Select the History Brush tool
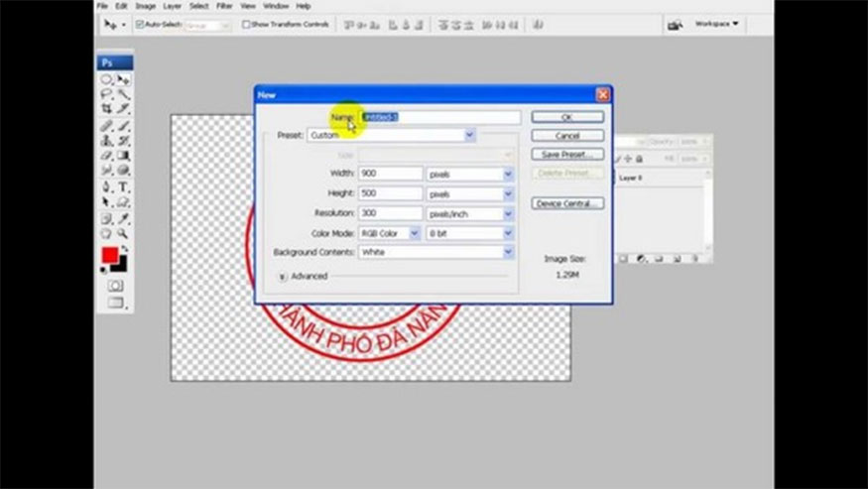 tap(123, 141)
